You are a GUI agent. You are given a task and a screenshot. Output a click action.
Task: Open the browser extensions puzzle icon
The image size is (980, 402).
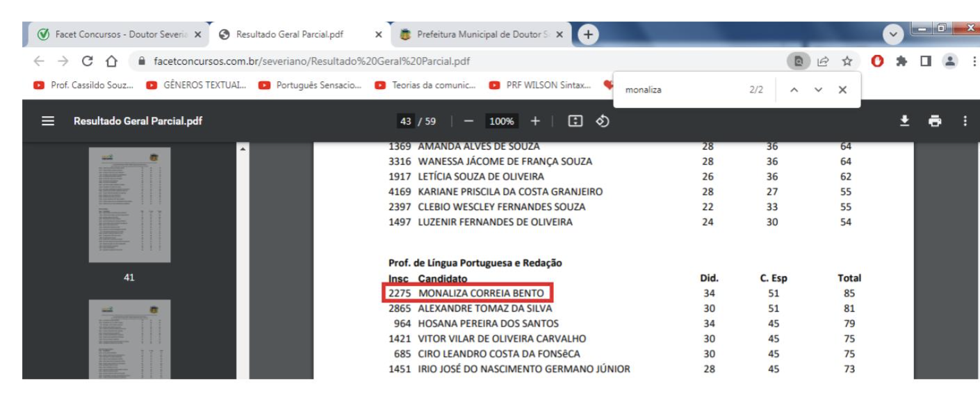coord(901,61)
